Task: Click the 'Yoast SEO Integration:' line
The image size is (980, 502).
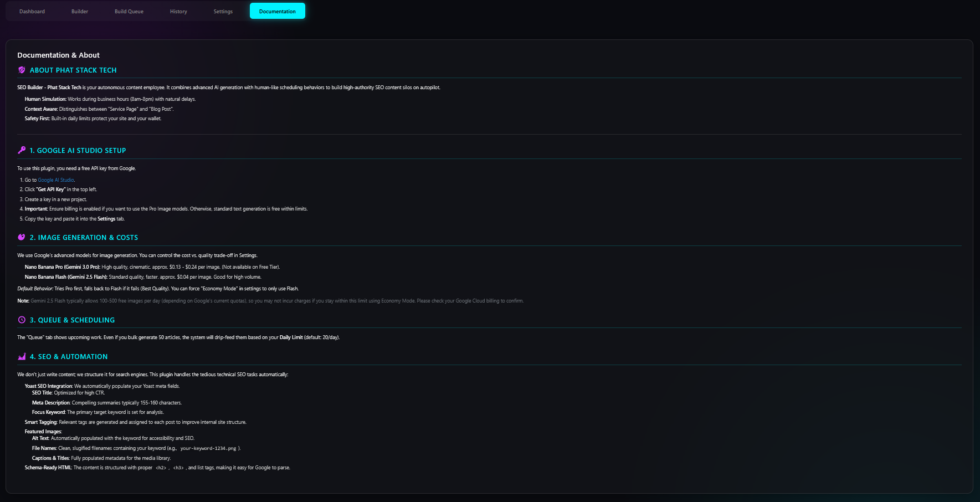Action: 102,386
